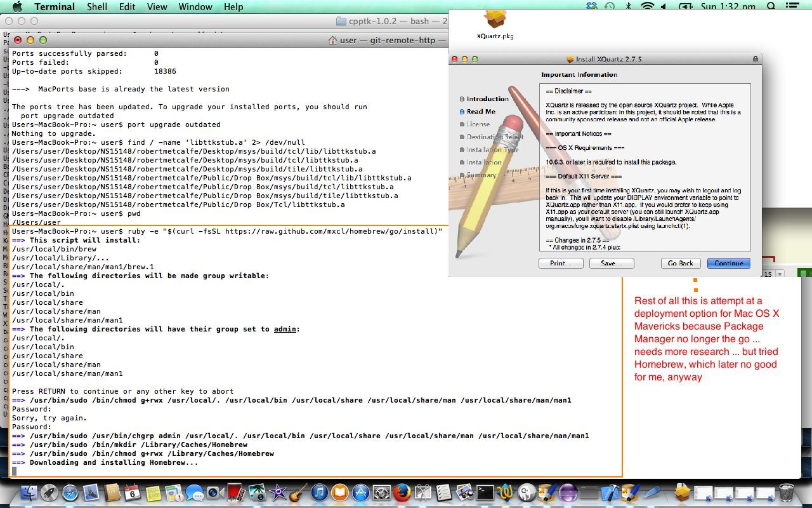The image size is (812, 508).
Task: Click the Save... button in the installer
Action: pyautogui.click(x=612, y=263)
